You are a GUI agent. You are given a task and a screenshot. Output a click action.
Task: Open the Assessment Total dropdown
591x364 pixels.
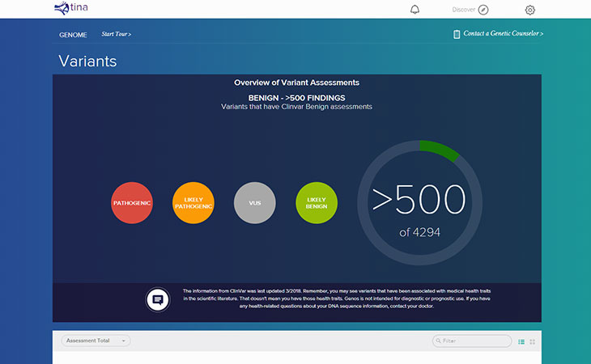pyautogui.click(x=96, y=341)
